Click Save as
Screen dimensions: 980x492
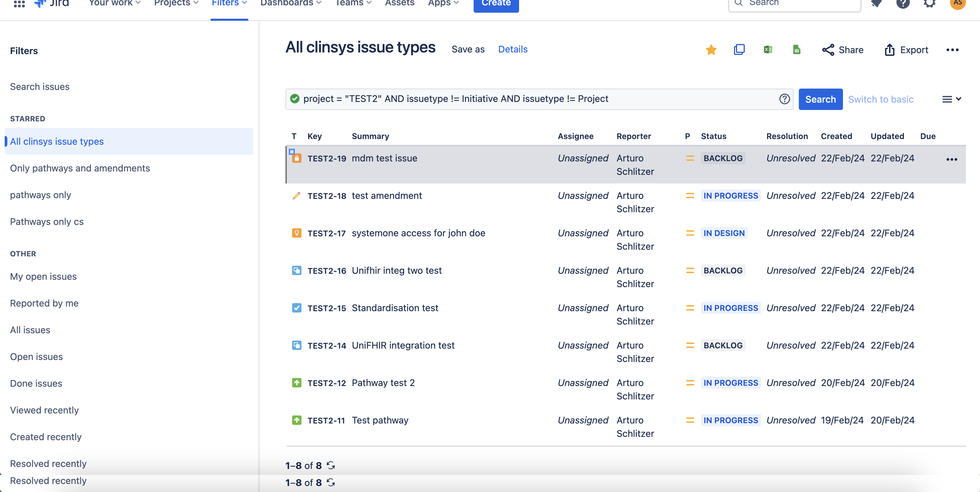[x=468, y=49]
